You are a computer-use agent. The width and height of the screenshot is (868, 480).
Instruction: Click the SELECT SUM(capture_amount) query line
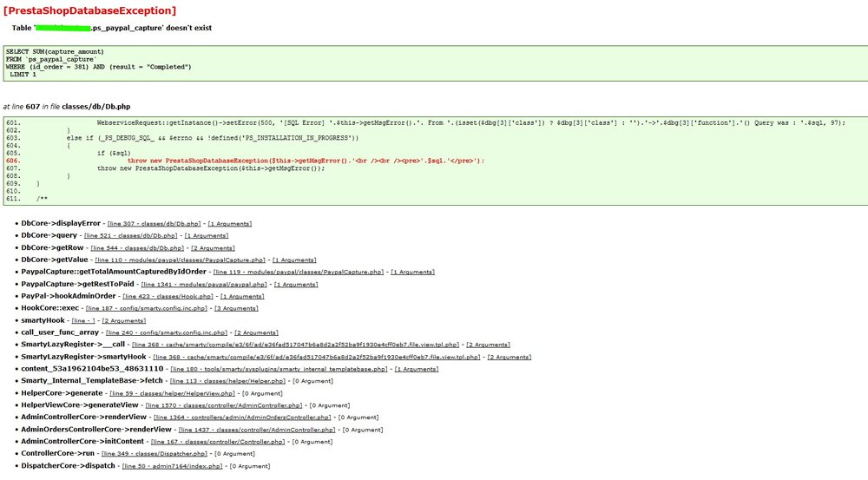click(x=55, y=52)
